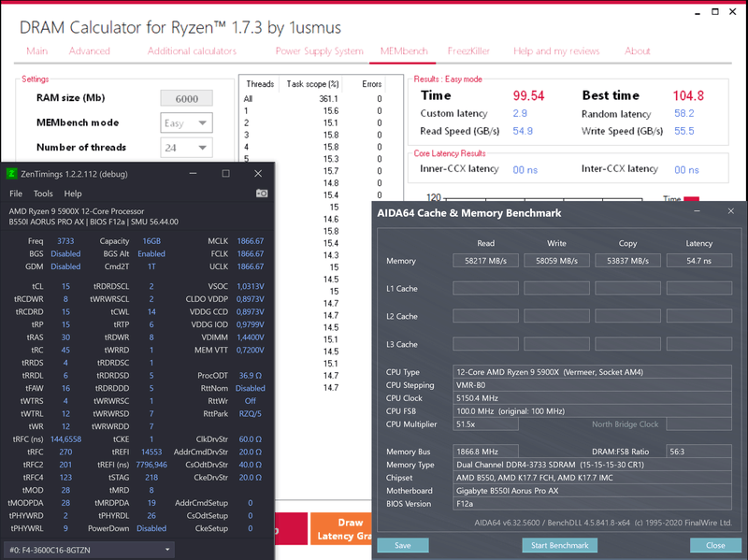Viewport: 748px width, 560px height.
Task: Minimize the ZenTimings window
Action: click(x=194, y=174)
